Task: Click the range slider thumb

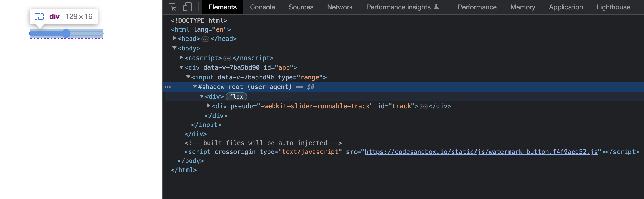Action: coord(66,33)
